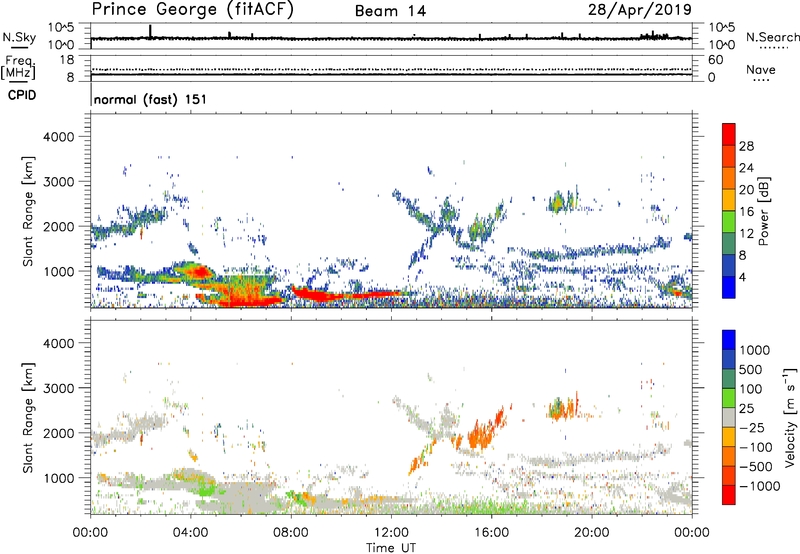Click the "28" label on the Power colorbar
Viewport: 800px width, 554px height.
[746, 146]
